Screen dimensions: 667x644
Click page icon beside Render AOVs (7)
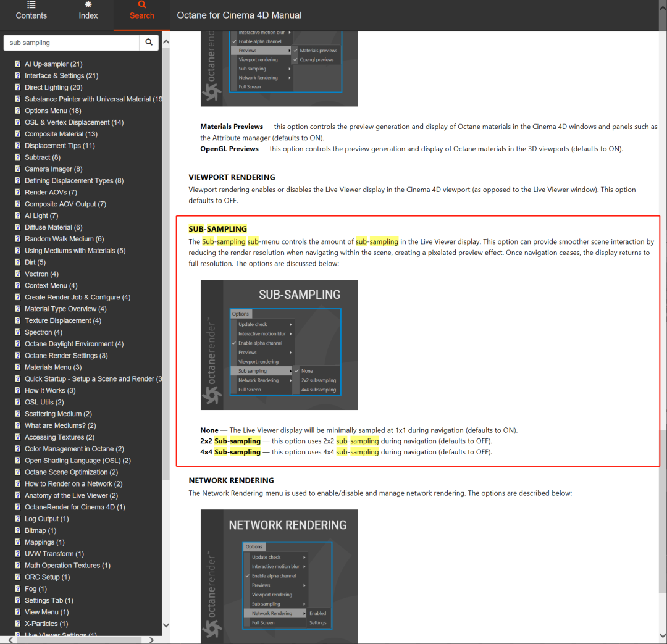click(18, 192)
